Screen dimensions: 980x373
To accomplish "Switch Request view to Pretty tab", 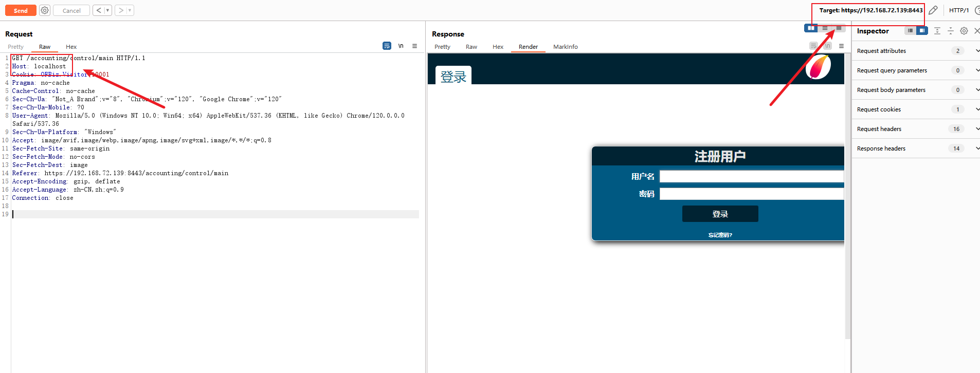I will pyautogui.click(x=16, y=47).
